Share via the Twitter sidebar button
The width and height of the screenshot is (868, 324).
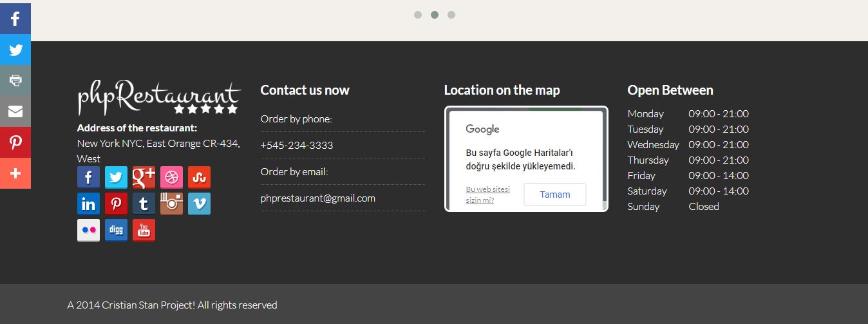15,49
